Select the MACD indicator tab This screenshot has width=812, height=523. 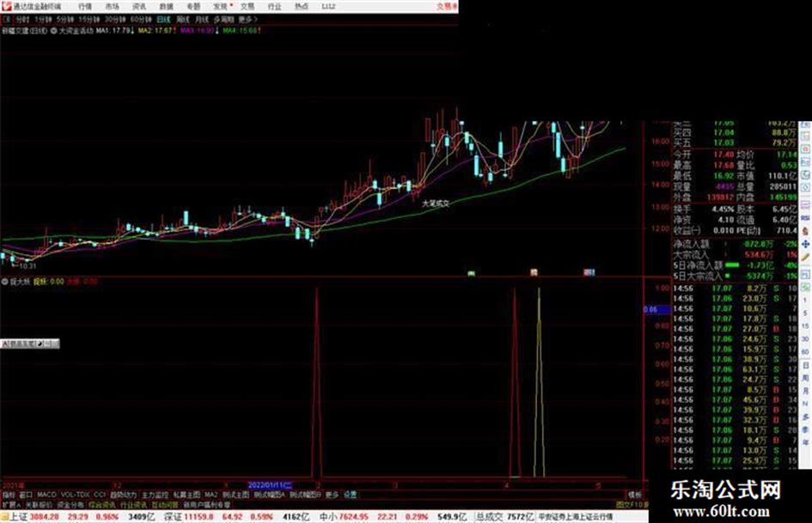(x=46, y=495)
